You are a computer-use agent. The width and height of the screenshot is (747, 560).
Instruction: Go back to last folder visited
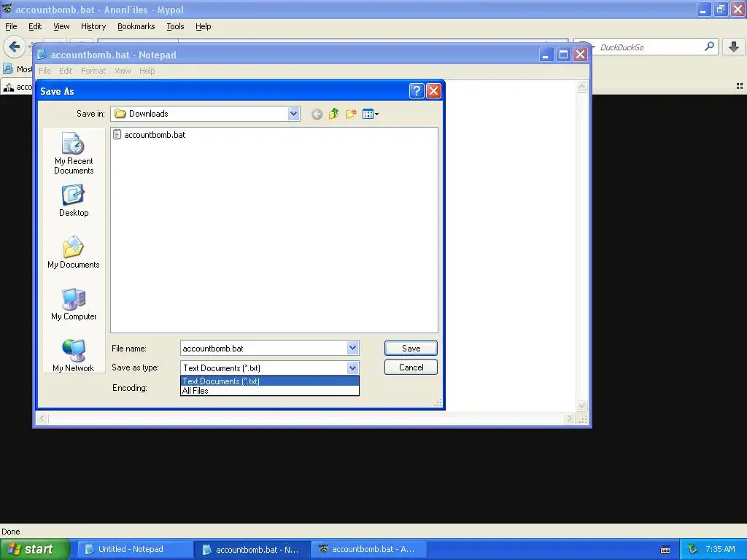click(x=317, y=114)
